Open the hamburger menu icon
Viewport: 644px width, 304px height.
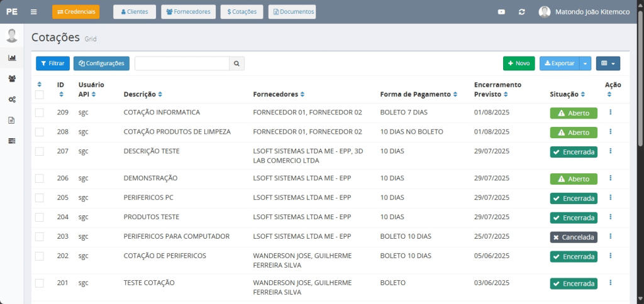click(34, 12)
